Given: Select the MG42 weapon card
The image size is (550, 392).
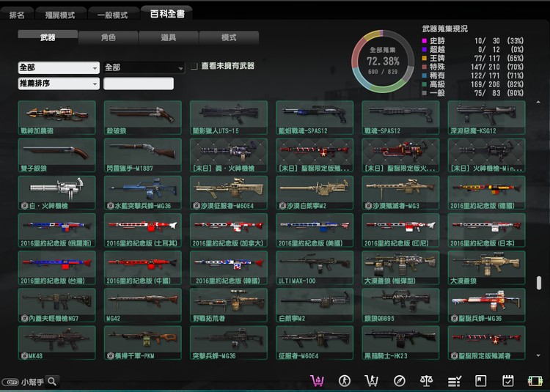Looking at the screenshot, I should (x=143, y=305).
